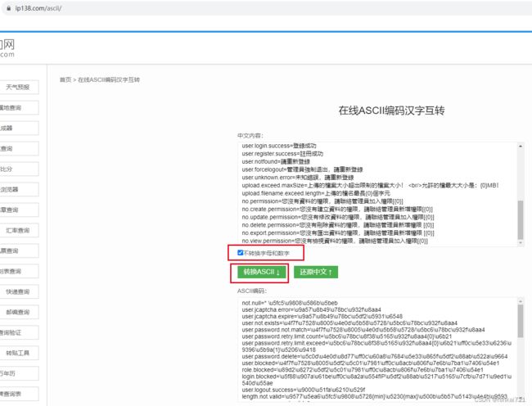Open the 首页 breadcrumb link
The height and width of the screenshot is (406, 532).
65,79
